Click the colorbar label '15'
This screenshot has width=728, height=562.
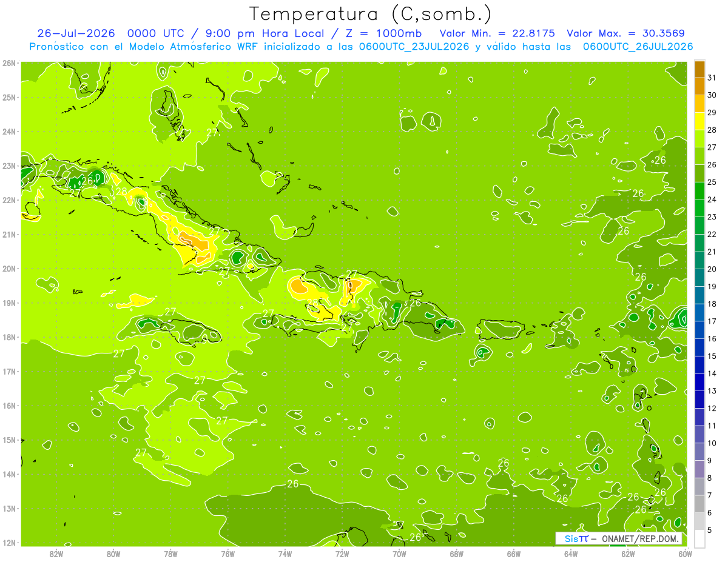(x=712, y=356)
